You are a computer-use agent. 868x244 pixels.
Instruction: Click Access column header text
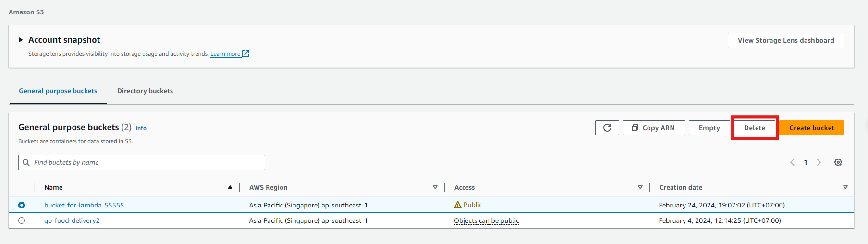point(465,187)
